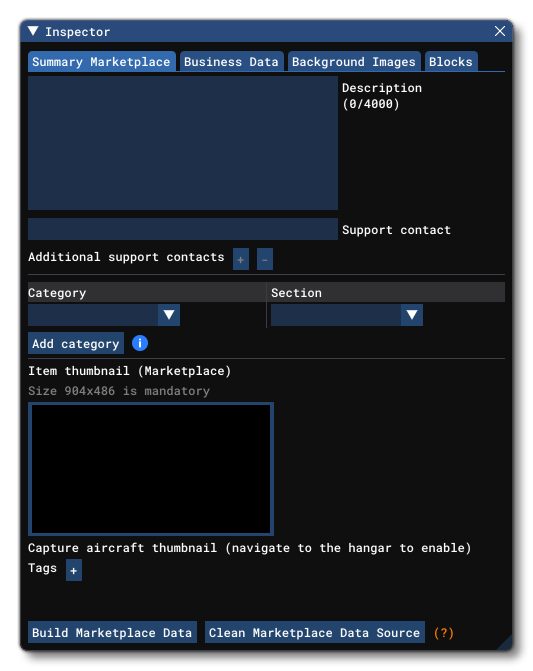Click the Support contact input field
533x671 pixels.
[183, 229]
